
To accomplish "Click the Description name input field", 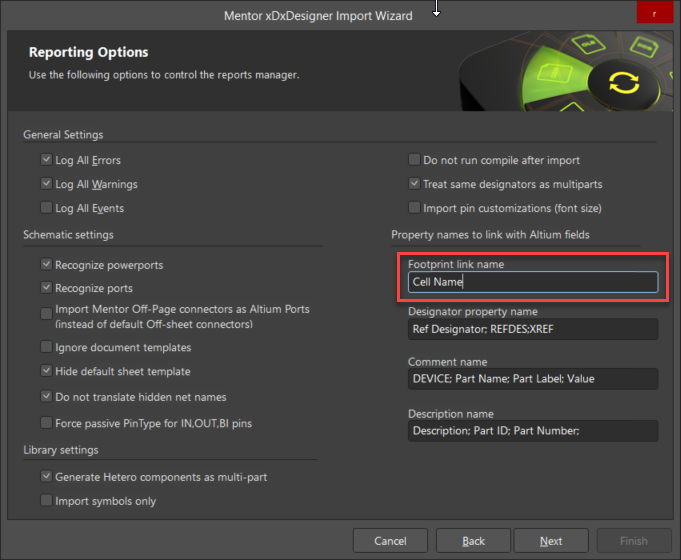I will pos(533,431).
